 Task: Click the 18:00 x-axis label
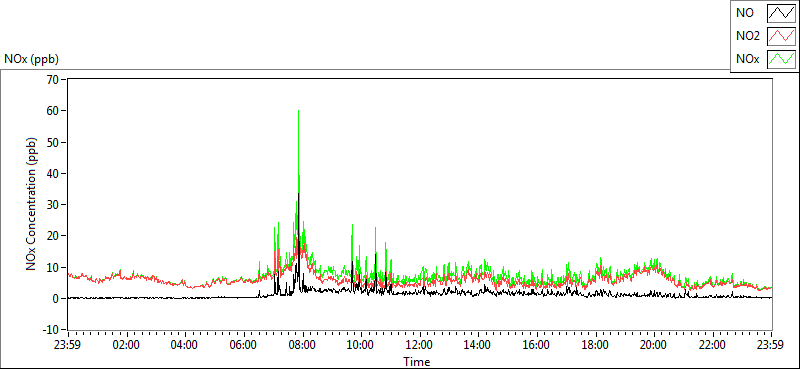(595, 344)
